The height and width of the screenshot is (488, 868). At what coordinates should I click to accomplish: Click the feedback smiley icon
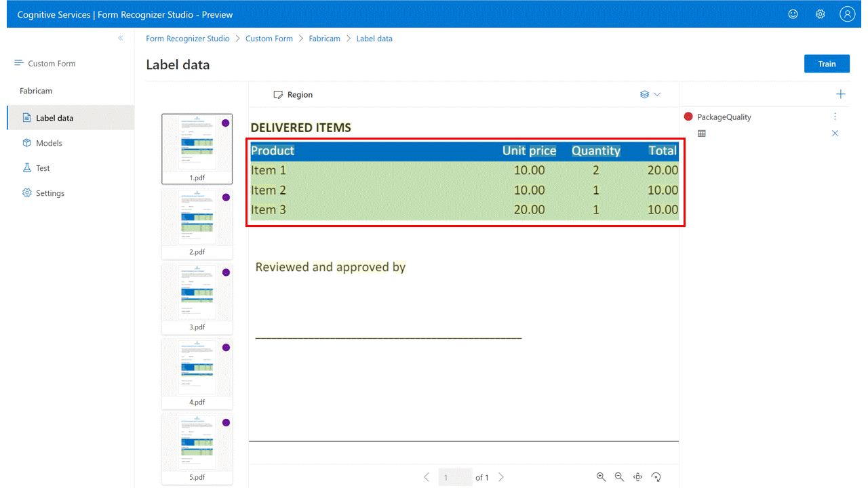tap(793, 14)
